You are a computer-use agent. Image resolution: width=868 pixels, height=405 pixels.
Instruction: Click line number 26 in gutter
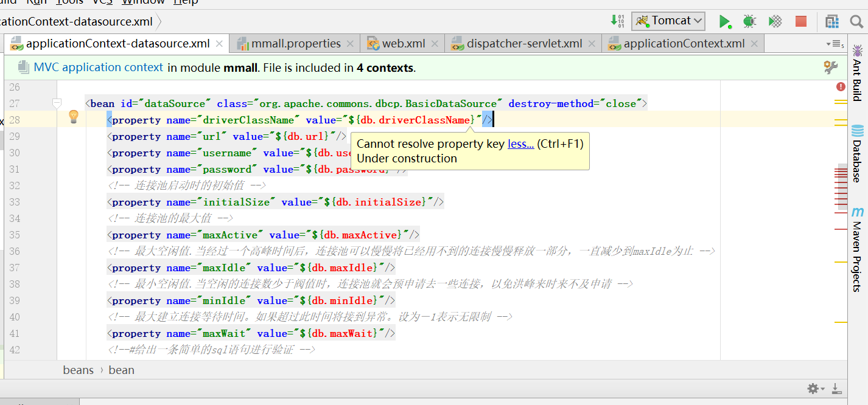click(14, 87)
